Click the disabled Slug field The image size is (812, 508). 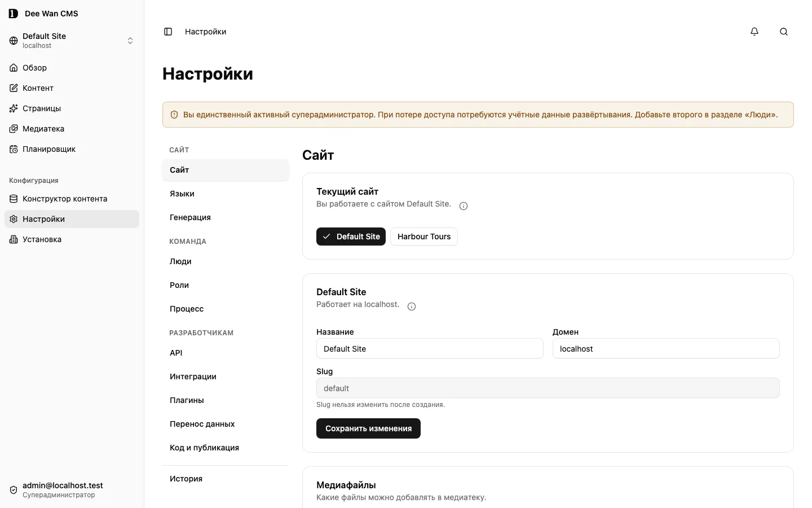click(548, 388)
